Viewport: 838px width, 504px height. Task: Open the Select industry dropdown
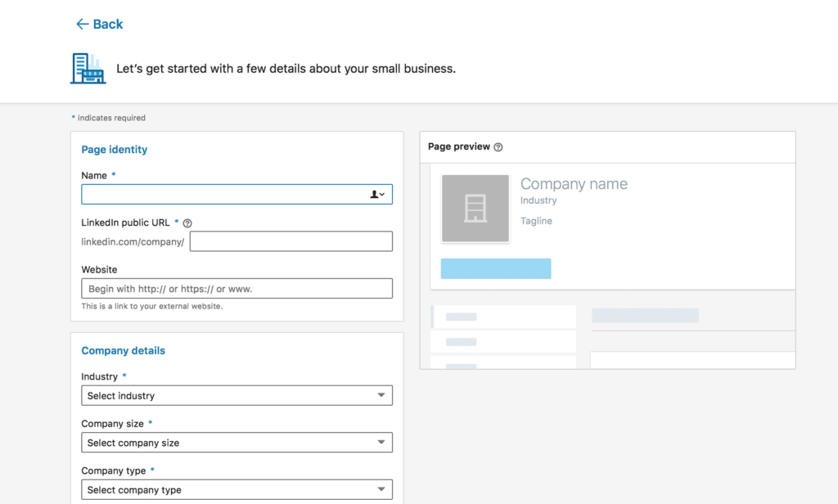coord(237,395)
